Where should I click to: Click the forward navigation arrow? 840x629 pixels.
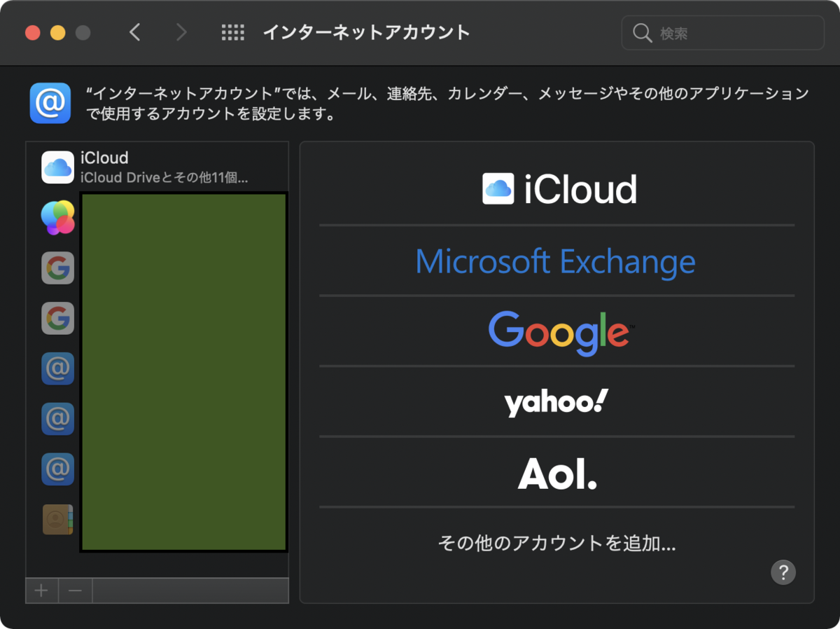pyautogui.click(x=181, y=32)
